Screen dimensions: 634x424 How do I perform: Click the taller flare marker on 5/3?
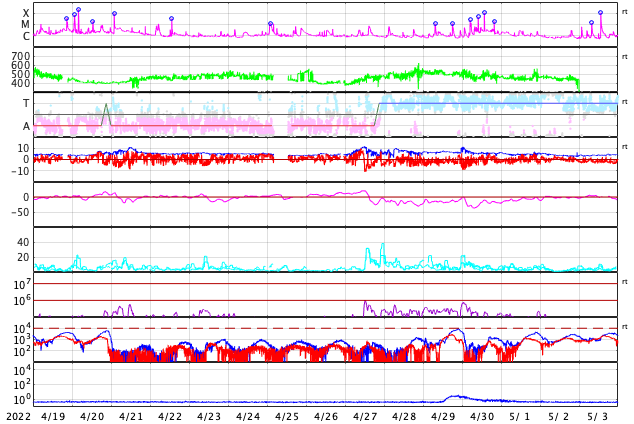click(600, 13)
